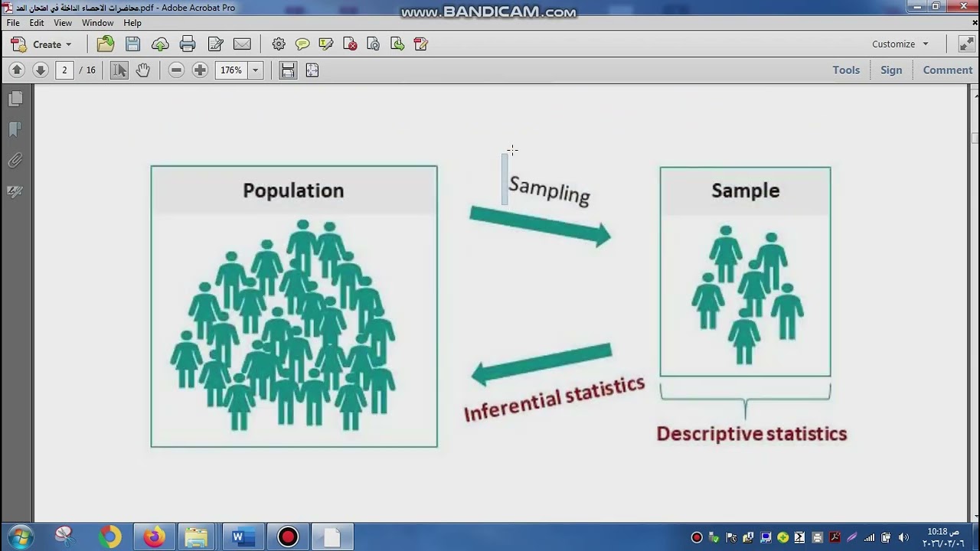Viewport: 980px width, 551px height.
Task: Open the Sign pane
Action: [x=891, y=70]
